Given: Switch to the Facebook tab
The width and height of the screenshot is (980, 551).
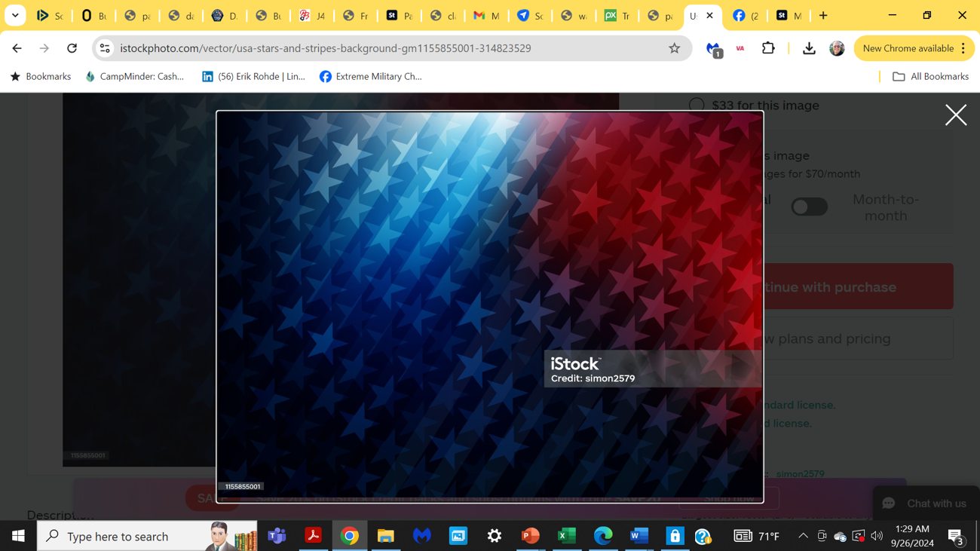Looking at the screenshot, I should [x=746, y=15].
